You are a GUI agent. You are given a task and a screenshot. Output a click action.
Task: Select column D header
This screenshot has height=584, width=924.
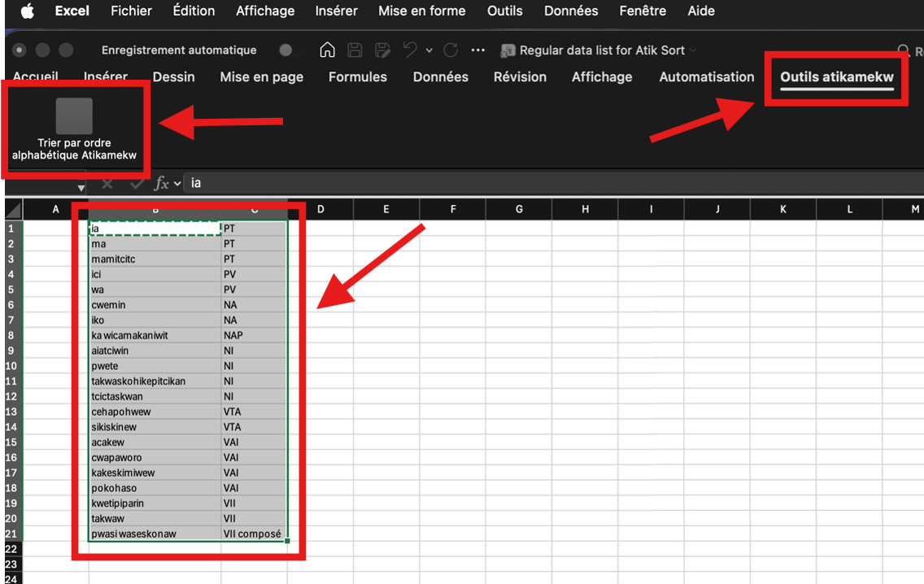point(320,209)
